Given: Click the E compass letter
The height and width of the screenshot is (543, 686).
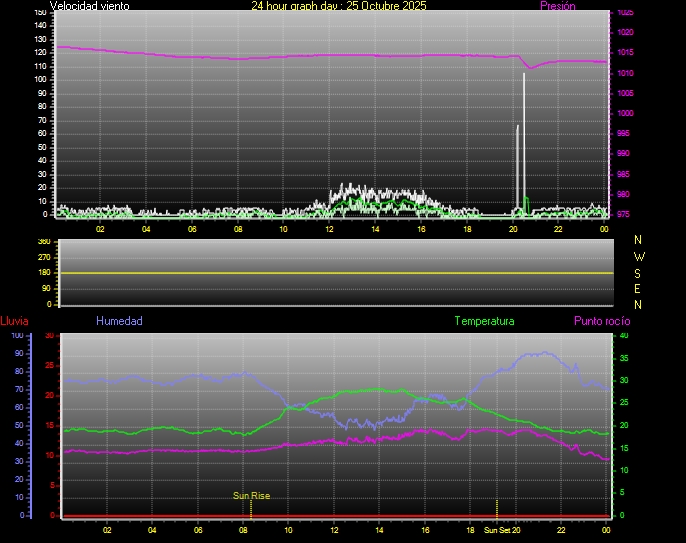Looking at the screenshot, I should pos(639,288).
